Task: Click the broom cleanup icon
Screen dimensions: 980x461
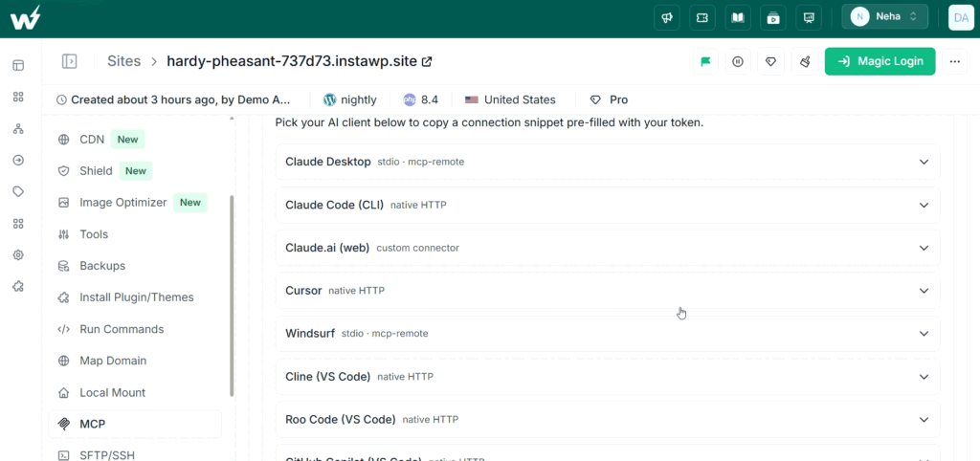Action: click(805, 62)
